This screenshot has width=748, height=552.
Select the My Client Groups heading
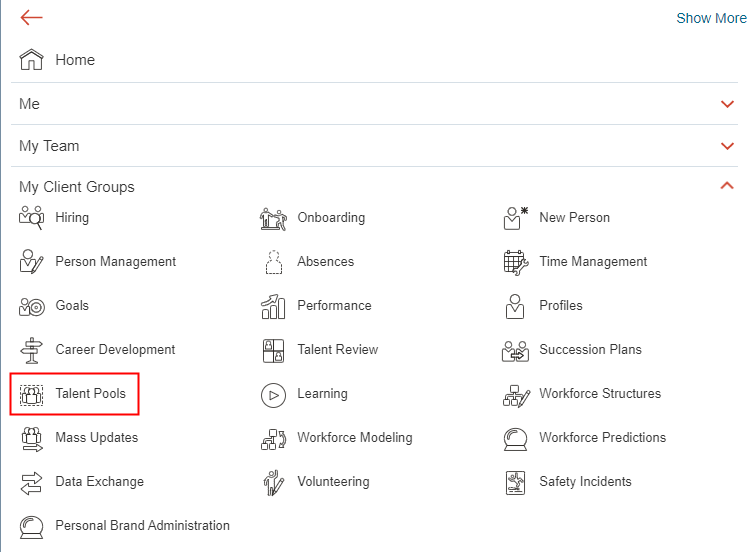77,187
